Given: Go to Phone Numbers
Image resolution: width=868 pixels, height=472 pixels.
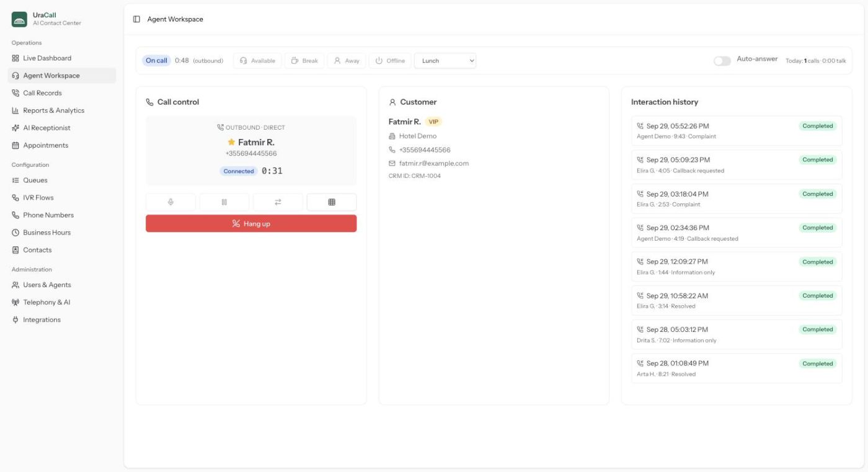Looking at the screenshot, I should (61, 215).
